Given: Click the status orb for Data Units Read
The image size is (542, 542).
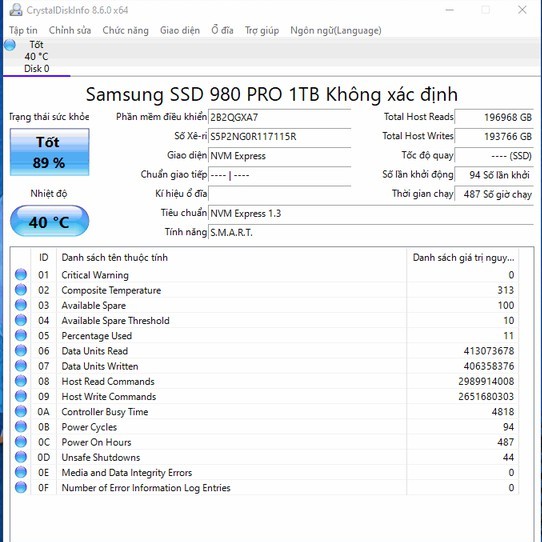Looking at the screenshot, I should coord(21,351).
